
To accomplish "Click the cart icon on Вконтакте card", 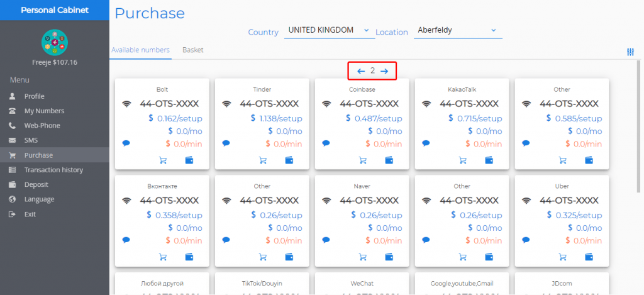I will 163,256.
